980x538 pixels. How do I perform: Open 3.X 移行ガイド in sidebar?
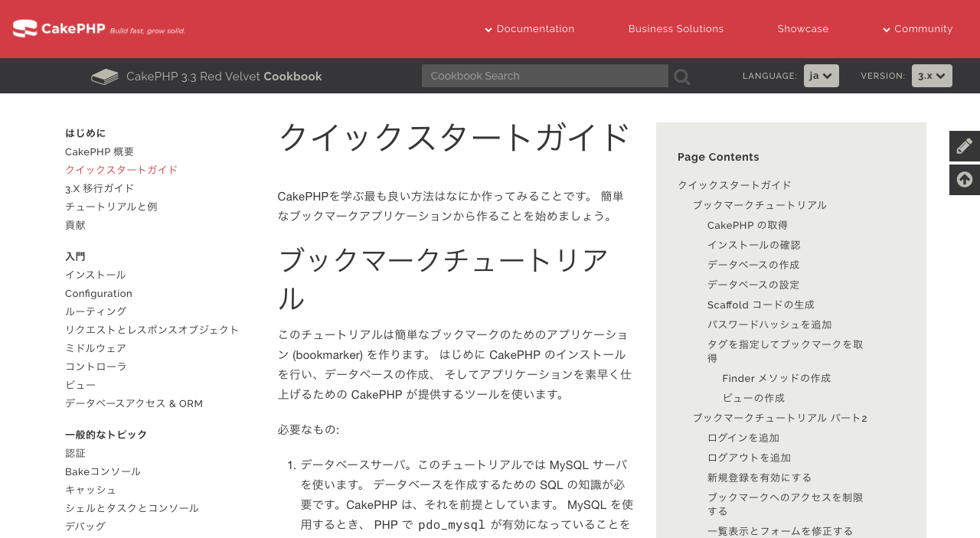pyautogui.click(x=100, y=188)
